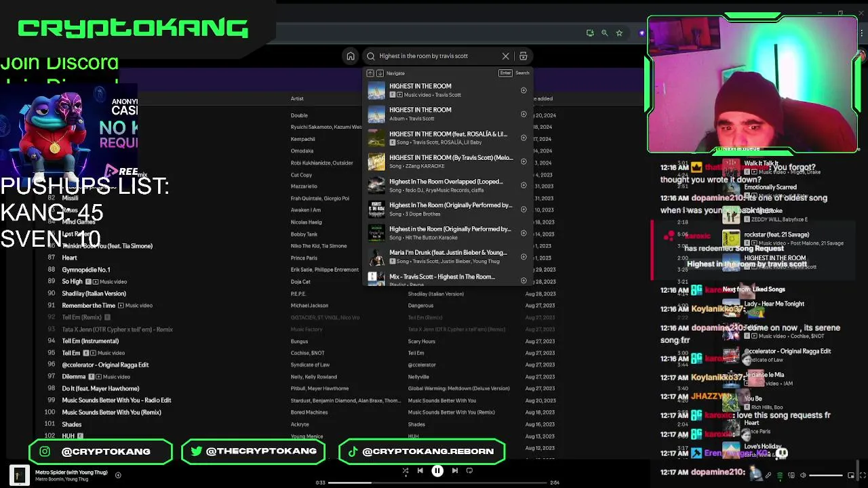The width and height of the screenshot is (868, 488).
Task: Open artist Michael Jackson link
Action: point(309,306)
